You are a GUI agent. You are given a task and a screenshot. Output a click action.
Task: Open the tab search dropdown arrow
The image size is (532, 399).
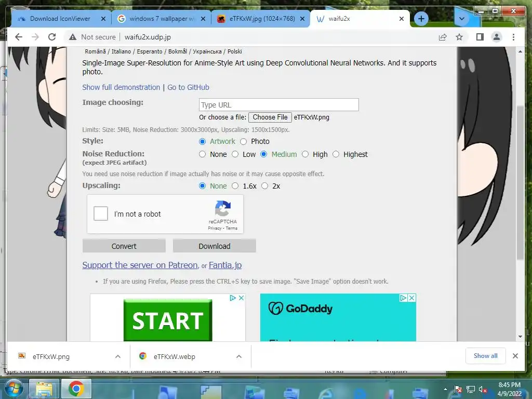(x=461, y=19)
